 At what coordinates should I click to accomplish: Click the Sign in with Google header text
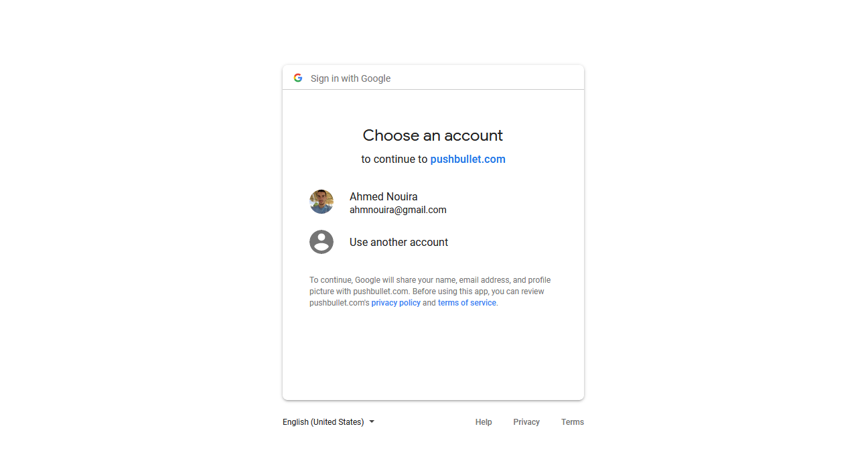[350, 78]
